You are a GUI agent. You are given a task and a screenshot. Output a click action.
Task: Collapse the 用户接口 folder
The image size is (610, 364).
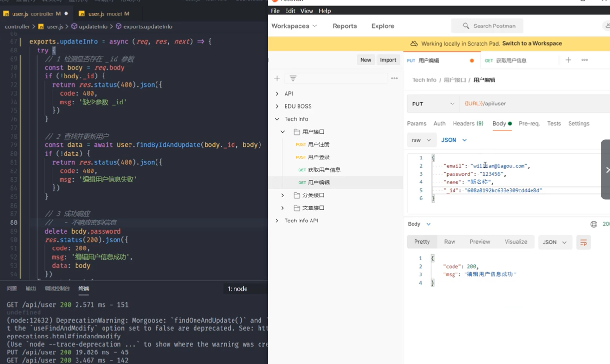283,132
